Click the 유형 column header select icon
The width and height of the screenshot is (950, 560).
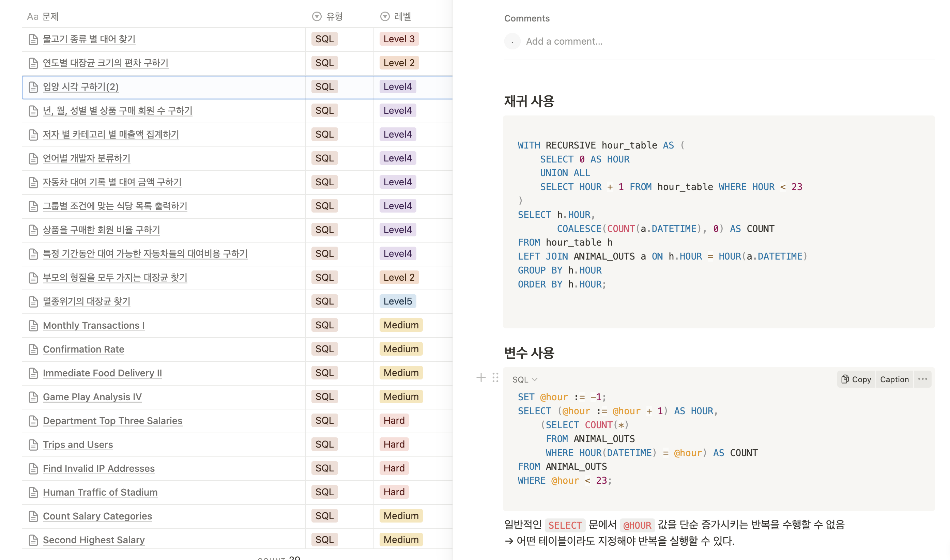(317, 16)
